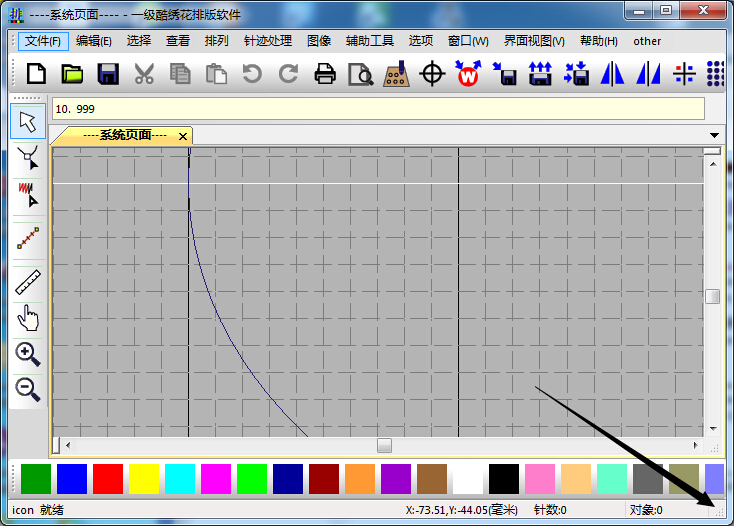Click the Redo arrow icon
The image size is (734, 526).
coord(288,73)
